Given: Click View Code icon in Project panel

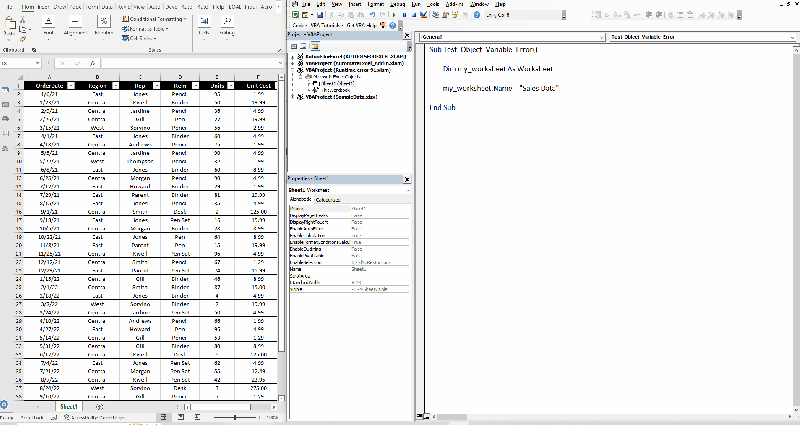Looking at the screenshot, I should point(294,46).
